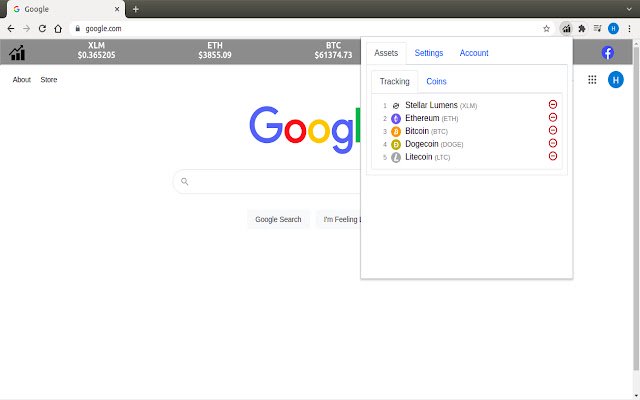Remove Stellar Lumens from tracking list
Viewport: 640px width, 400px height.
(553, 104)
